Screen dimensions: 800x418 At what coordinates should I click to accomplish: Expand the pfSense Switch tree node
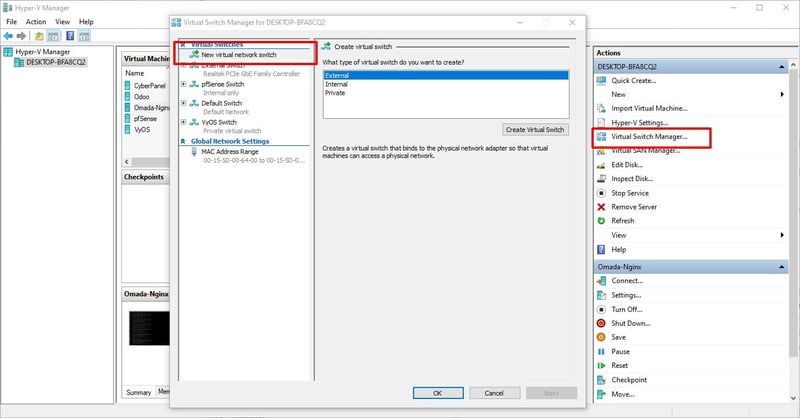[x=184, y=84]
